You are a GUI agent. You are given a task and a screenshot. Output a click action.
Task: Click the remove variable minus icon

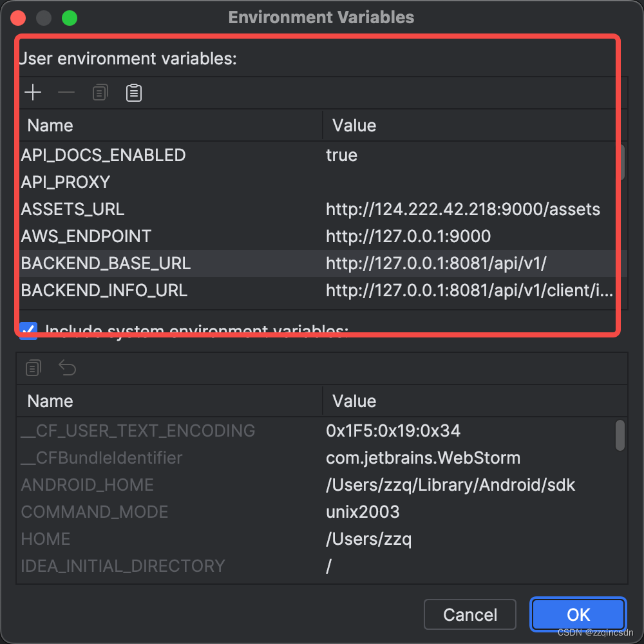(x=66, y=92)
